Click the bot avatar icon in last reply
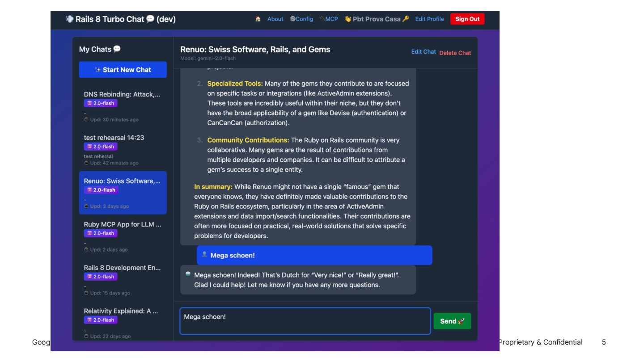Viewport: 644px width, 362px height. pos(188,274)
